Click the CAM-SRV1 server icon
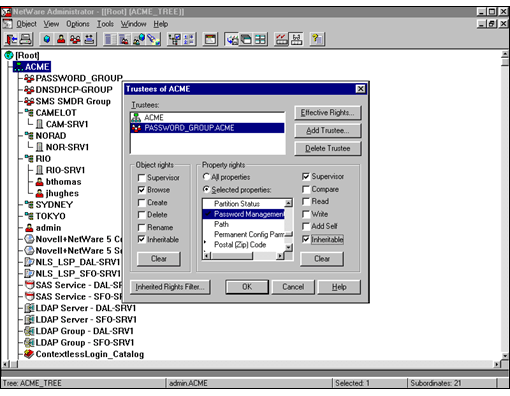 (39, 124)
